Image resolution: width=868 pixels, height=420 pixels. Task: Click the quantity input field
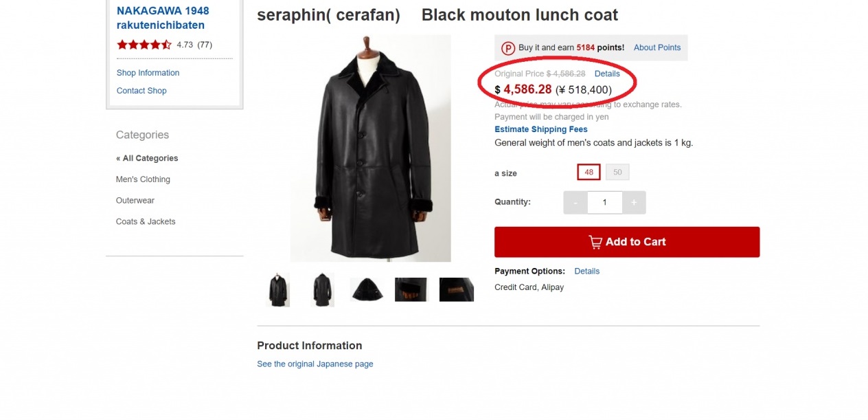[604, 203]
